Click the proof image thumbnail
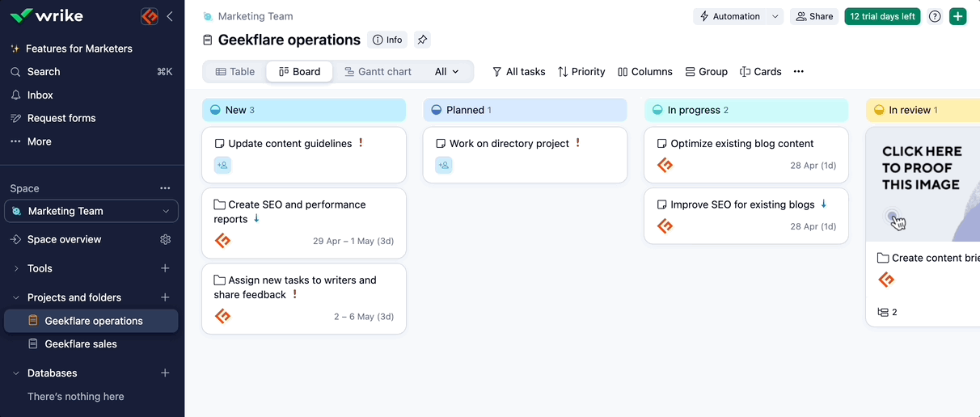This screenshot has height=417, width=980. click(923, 184)
